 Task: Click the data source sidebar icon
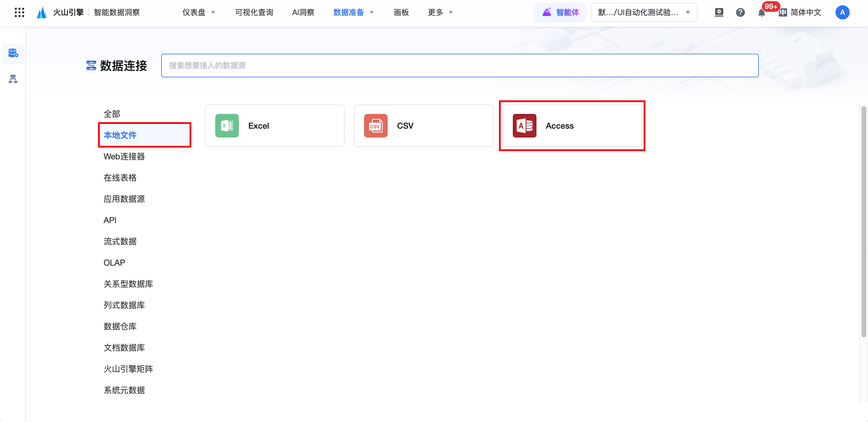(x=13, y=53)
